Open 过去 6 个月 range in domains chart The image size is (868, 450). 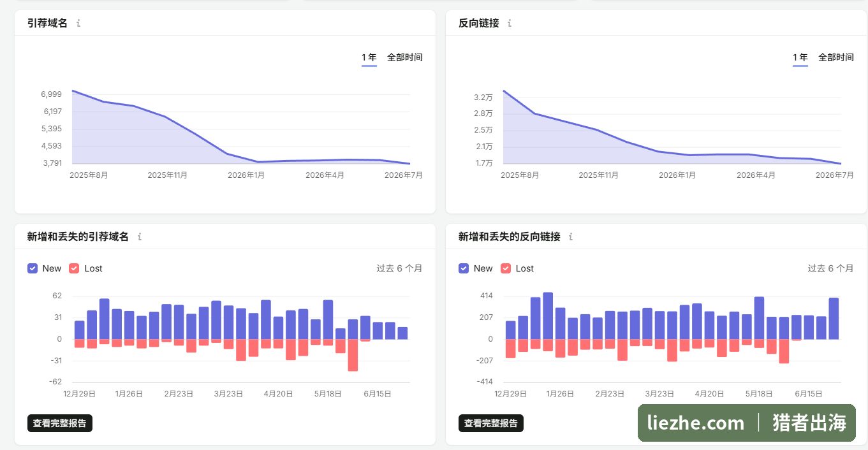click(x=399, y=268)
